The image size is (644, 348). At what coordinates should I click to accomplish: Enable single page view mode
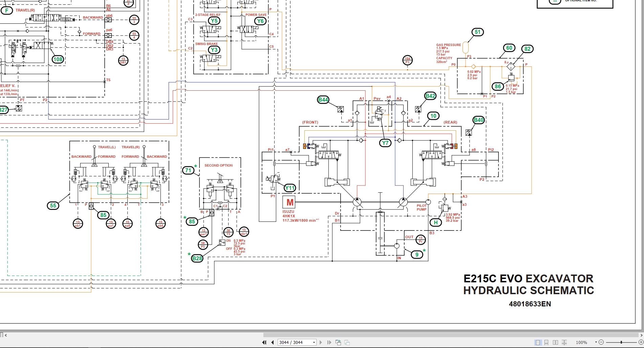[538, 342]
